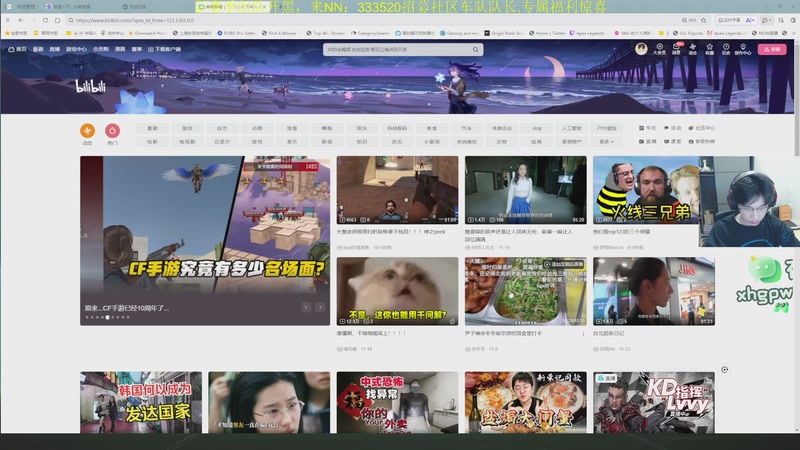Open 游戏中心 in top navigation

point(76,49)
